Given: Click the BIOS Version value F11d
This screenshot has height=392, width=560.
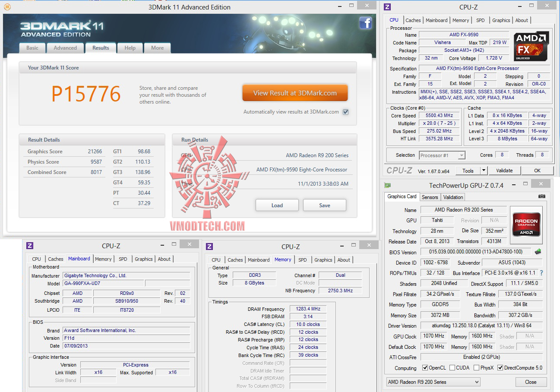Looking at the screenshot, I should tap(126, 338).
